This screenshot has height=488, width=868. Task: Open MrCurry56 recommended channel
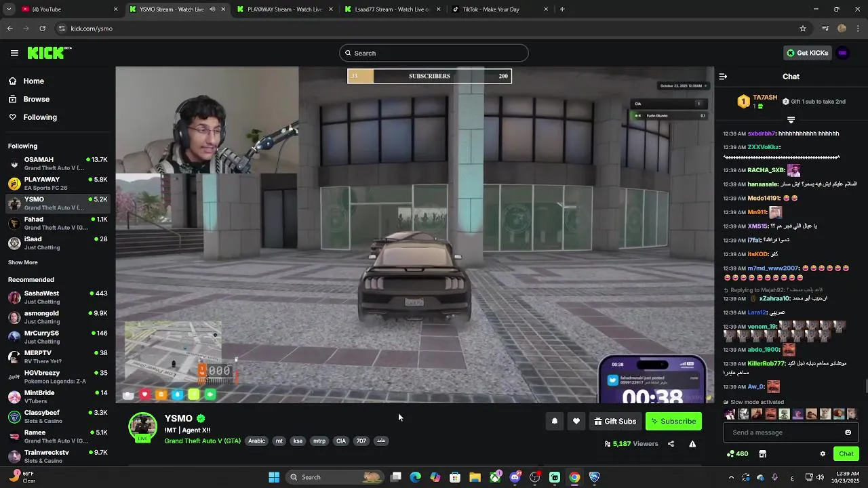point(58,337)
